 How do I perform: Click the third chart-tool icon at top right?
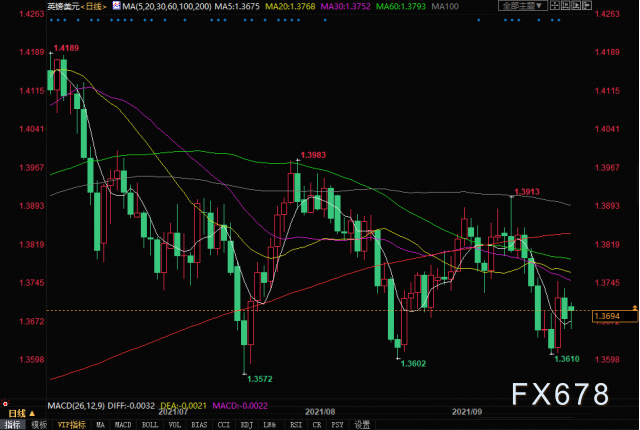576,6
